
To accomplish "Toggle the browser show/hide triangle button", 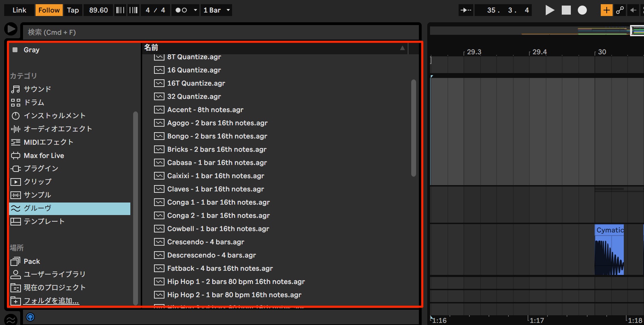I will coord(11,29).
